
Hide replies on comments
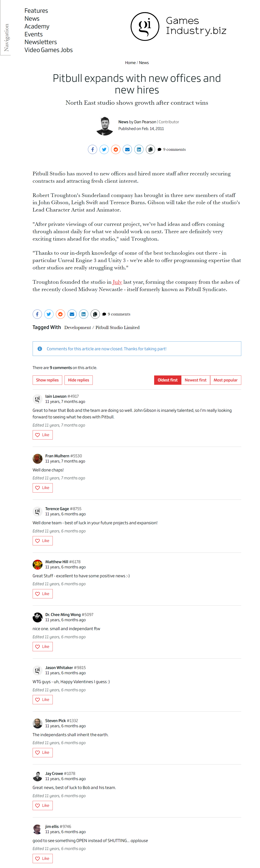[x=78, y=380]
